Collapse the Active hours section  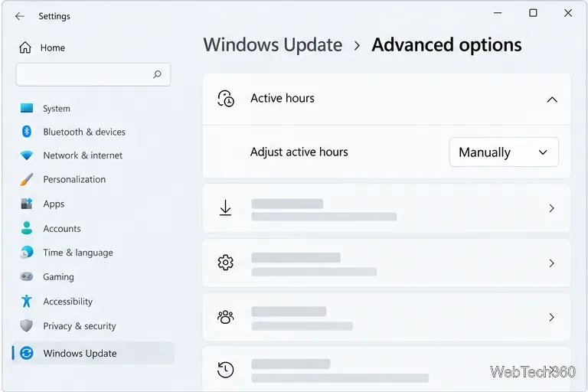click(x=552, y=100)
